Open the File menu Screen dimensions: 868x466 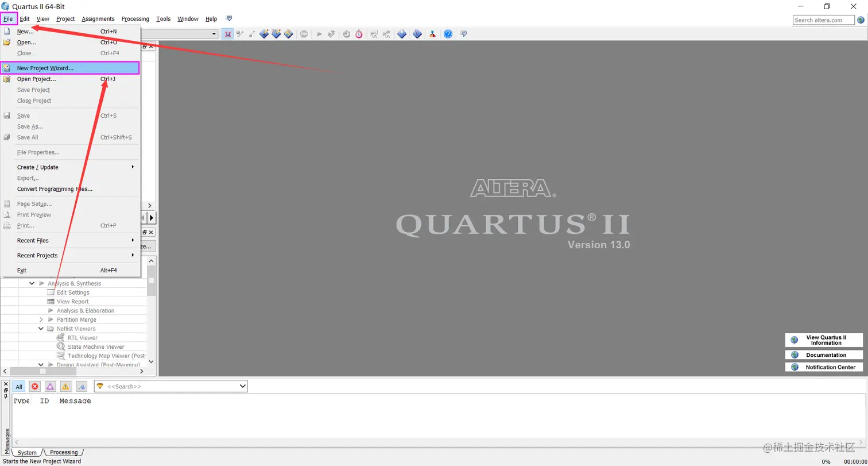8,19
